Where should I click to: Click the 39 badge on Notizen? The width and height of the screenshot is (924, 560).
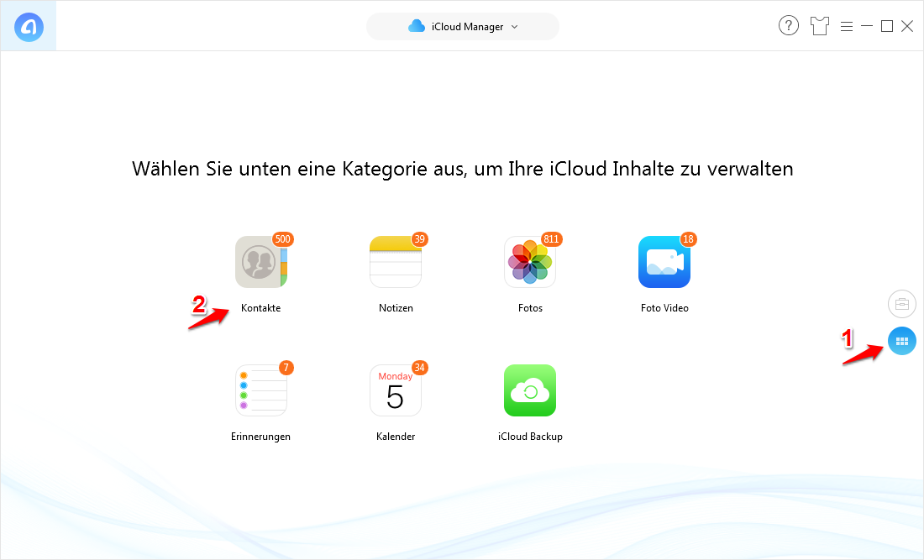419,239
